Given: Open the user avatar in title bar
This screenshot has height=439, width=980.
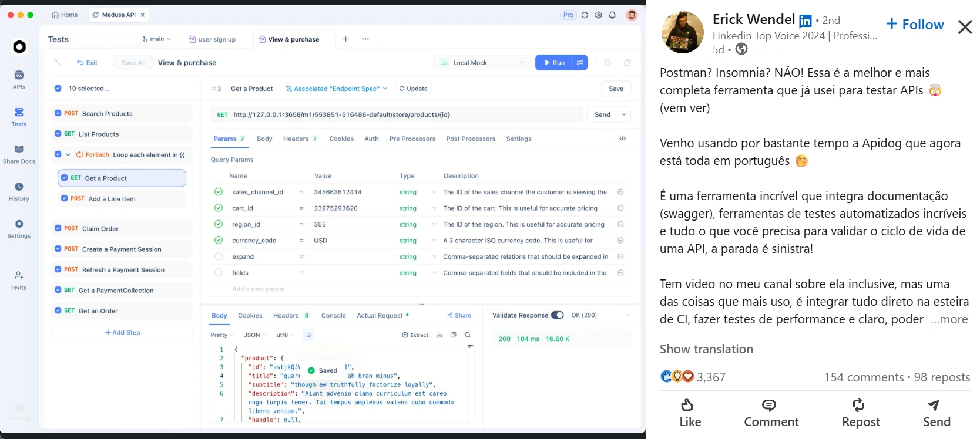Looking at the screenshot, I should point(632,15).
